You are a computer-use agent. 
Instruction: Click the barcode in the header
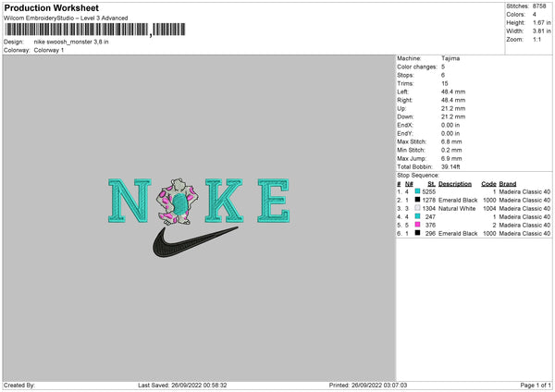(x=95, y=30)
